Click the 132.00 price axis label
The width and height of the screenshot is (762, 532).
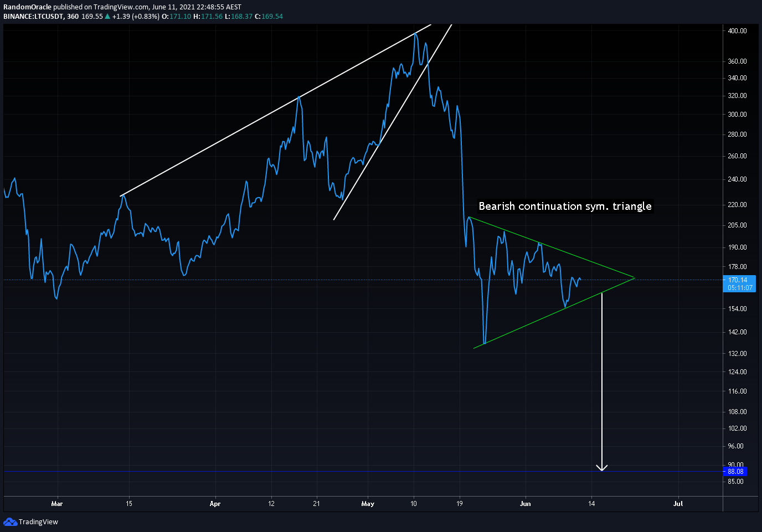point(737,354)
